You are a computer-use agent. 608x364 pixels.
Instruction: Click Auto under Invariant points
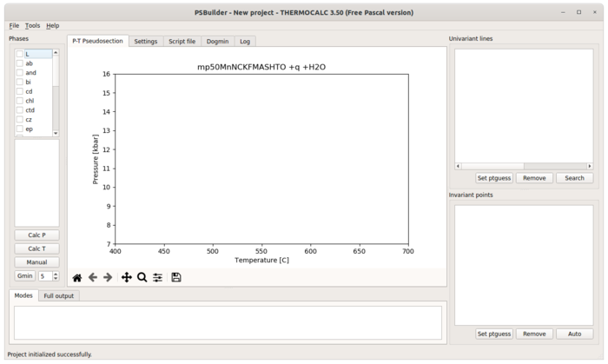coord(574,334)
